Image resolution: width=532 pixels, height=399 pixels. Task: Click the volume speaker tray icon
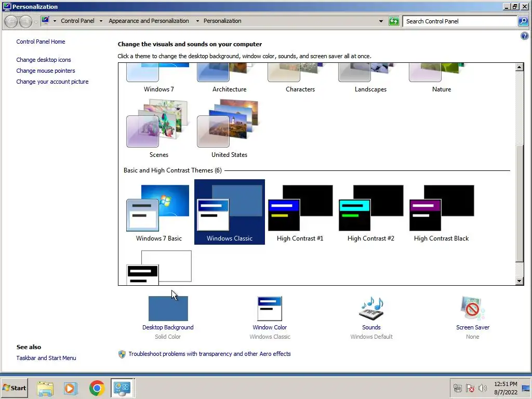click(482, 388)
